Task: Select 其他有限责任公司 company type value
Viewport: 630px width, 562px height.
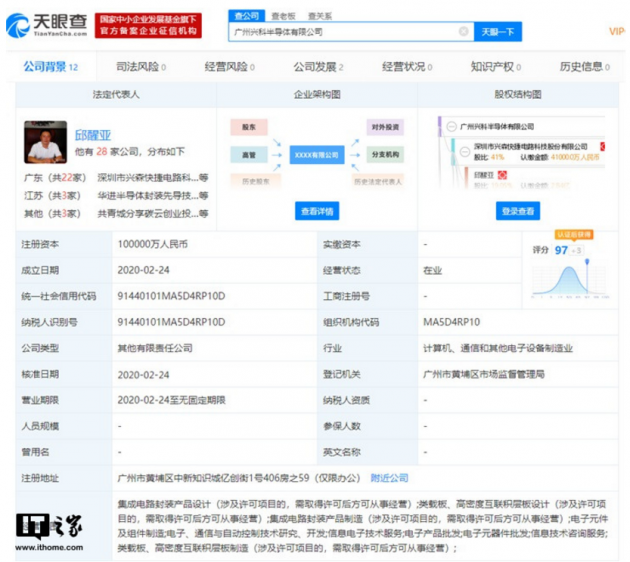Action: point(155,348)
